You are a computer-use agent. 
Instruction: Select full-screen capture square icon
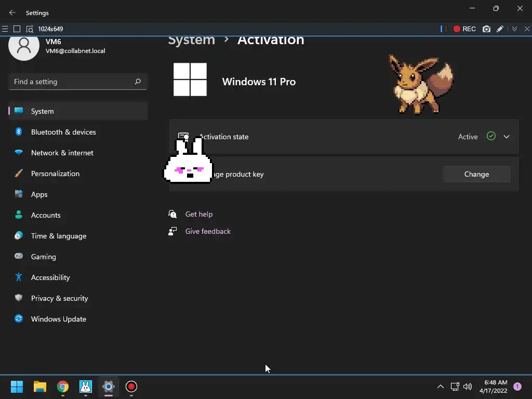coord(17,29)
